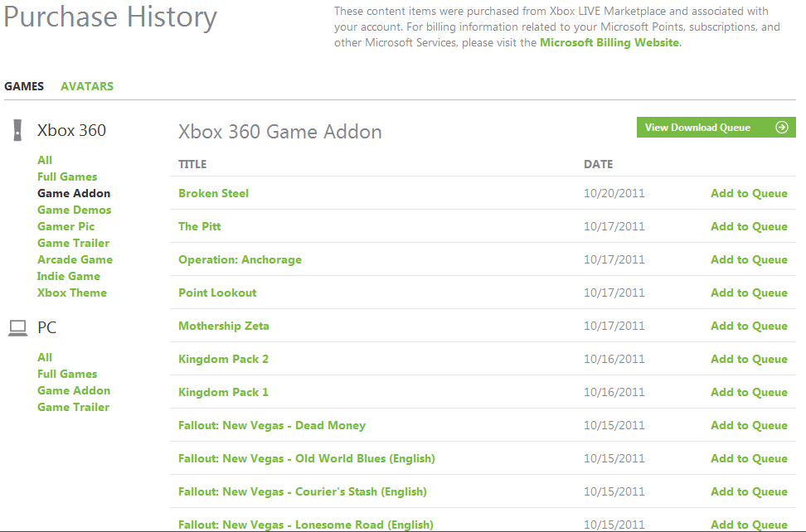Open Point Lookout title link
Viewport: 806px width, 532px height.
pyautogui.click(x=217, y=293)
